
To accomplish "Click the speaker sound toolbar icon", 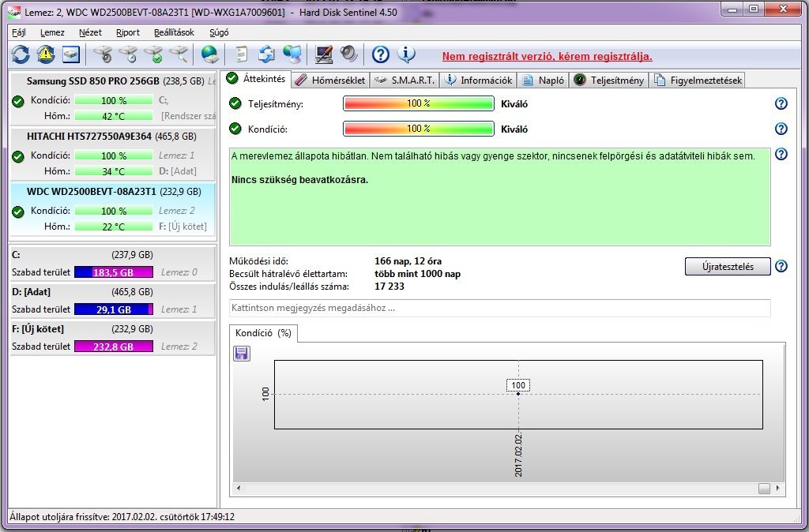I will [348, 54].
